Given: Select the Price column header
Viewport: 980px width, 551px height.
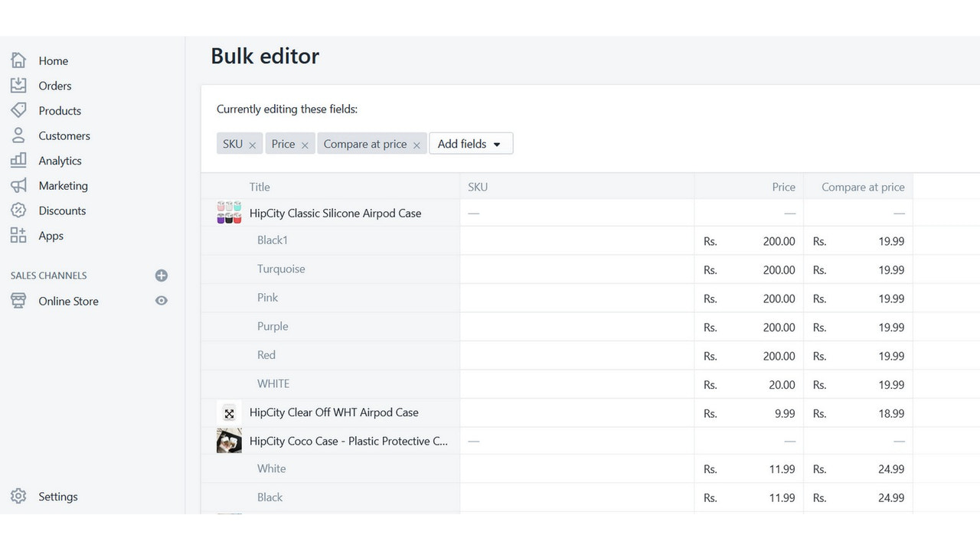Looking at the screenshot, I should (783, 186).
